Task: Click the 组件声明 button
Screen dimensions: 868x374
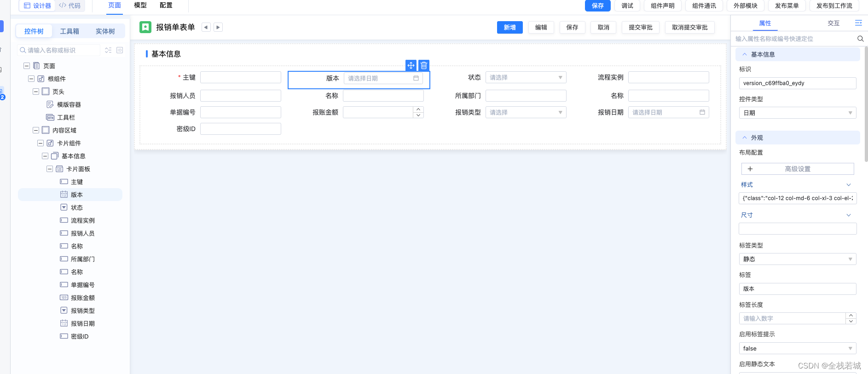Action: 663,6
